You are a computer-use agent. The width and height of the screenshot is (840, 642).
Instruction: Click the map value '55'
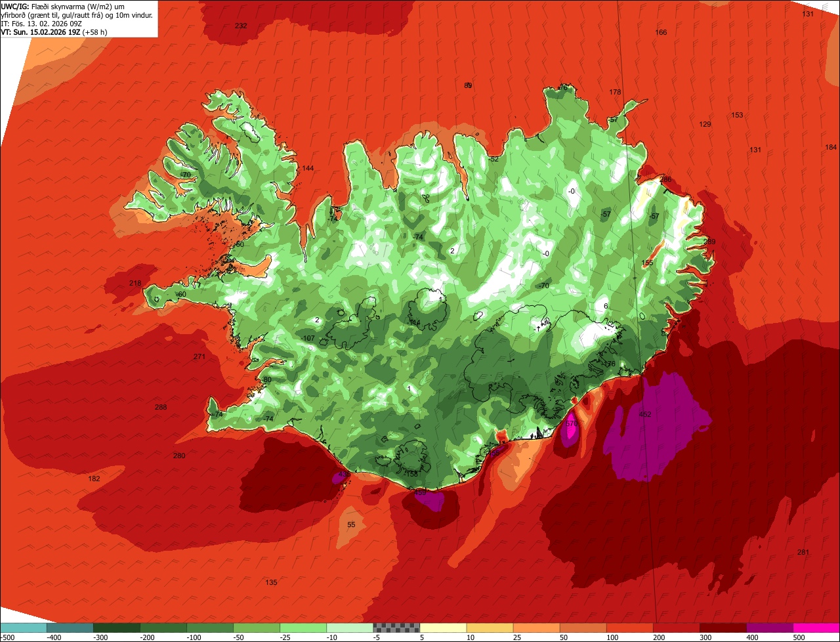[x=351, y=524]
